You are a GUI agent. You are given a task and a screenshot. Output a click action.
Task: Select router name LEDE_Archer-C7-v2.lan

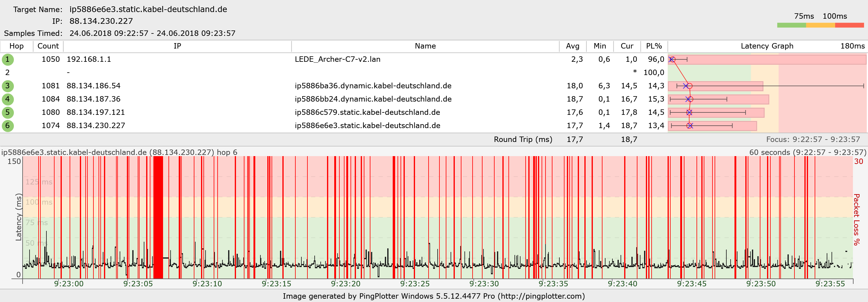pos(337,59)
